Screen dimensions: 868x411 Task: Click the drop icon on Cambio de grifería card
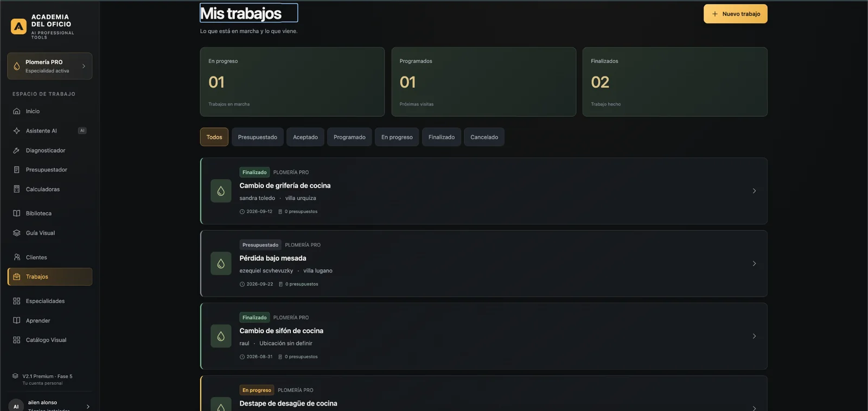tap(221, 191)
